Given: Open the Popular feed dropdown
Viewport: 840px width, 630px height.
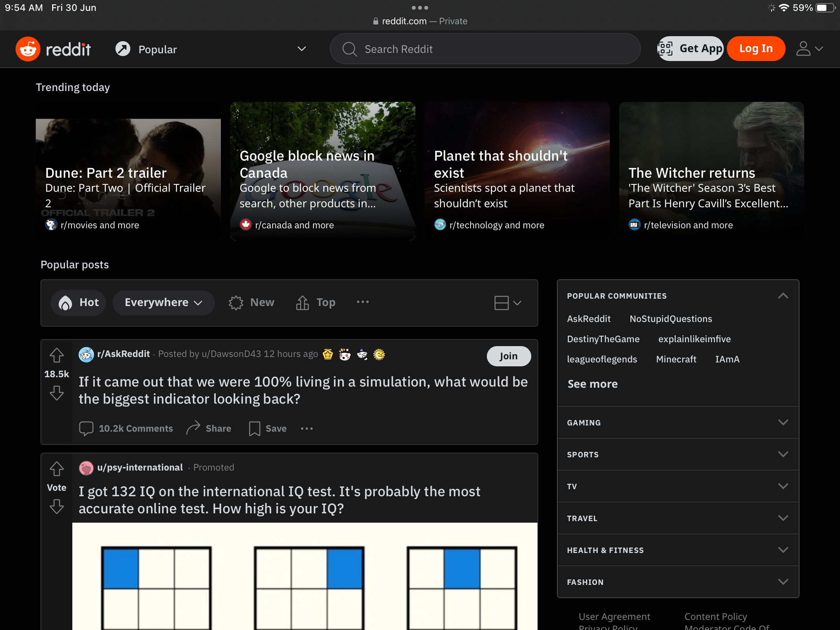Looking at the screenshot, I should coord(302,49).
